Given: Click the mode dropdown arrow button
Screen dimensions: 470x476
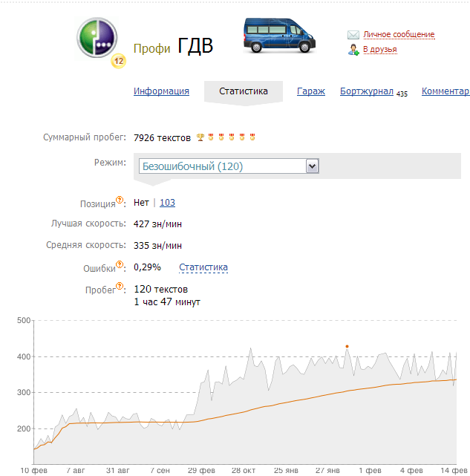Looking at the screenshot, I should [x=312, y=166].
